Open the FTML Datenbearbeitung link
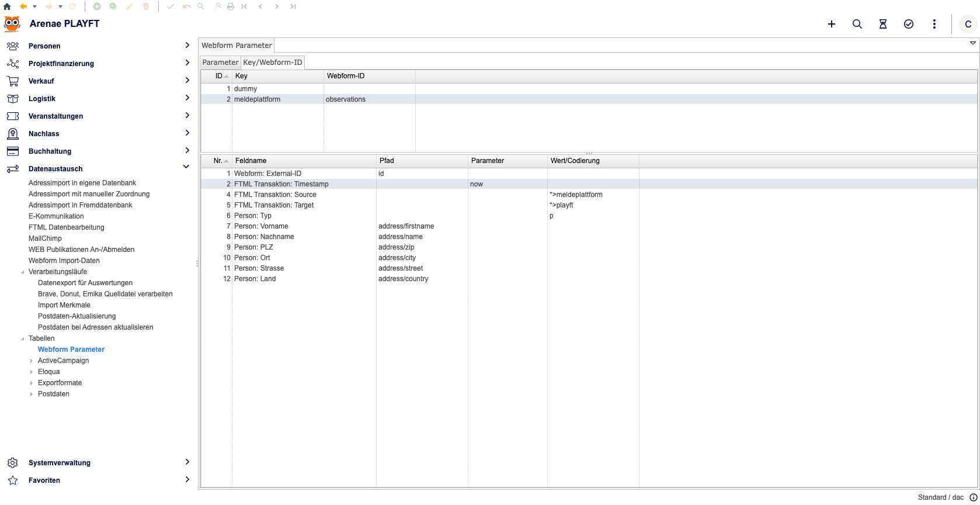The height and width of the screenshot is (505, 980). click(67, 227)
